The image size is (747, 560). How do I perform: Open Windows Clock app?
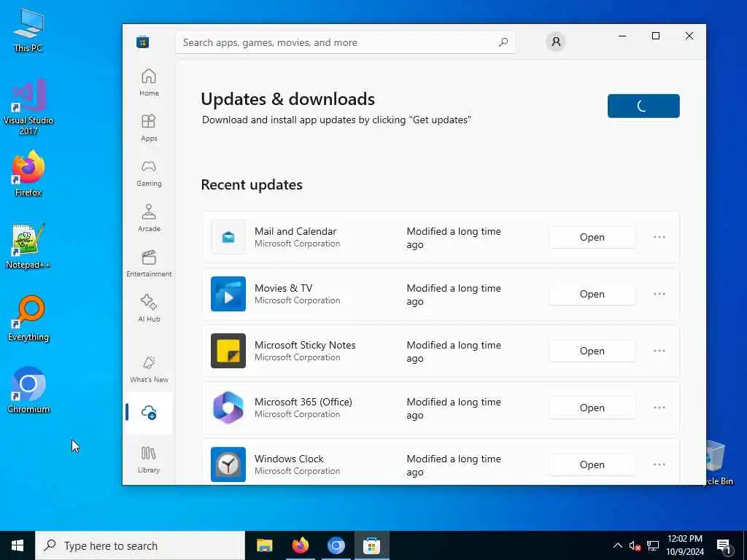[592, 464]
